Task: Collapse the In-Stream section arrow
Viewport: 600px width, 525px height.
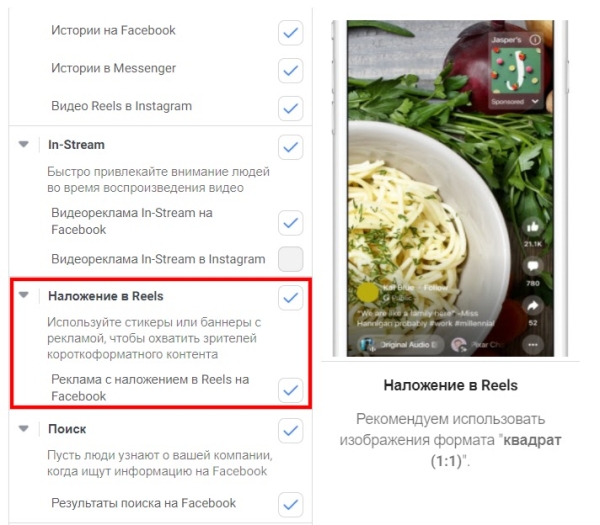Action: 24,144
